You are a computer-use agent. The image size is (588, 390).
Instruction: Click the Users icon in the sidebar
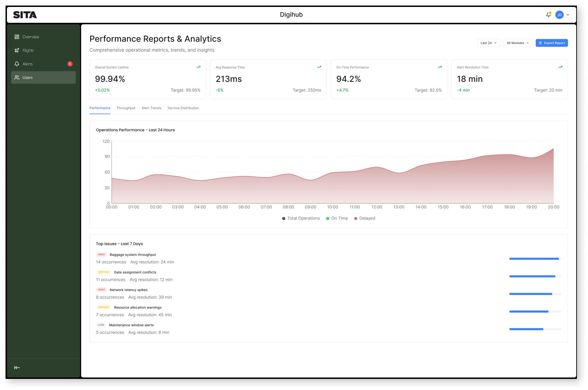tap(17, 77)
